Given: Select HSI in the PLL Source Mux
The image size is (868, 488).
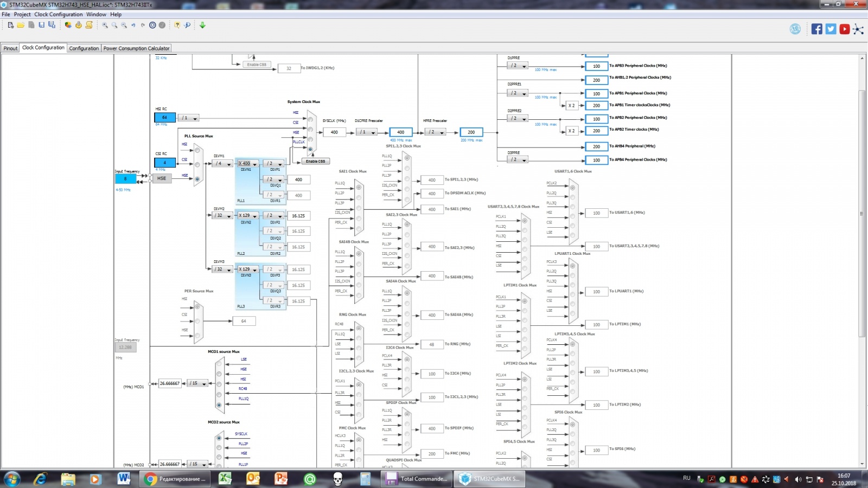Looking at the screenshot, I should click(x=197, y=151).
